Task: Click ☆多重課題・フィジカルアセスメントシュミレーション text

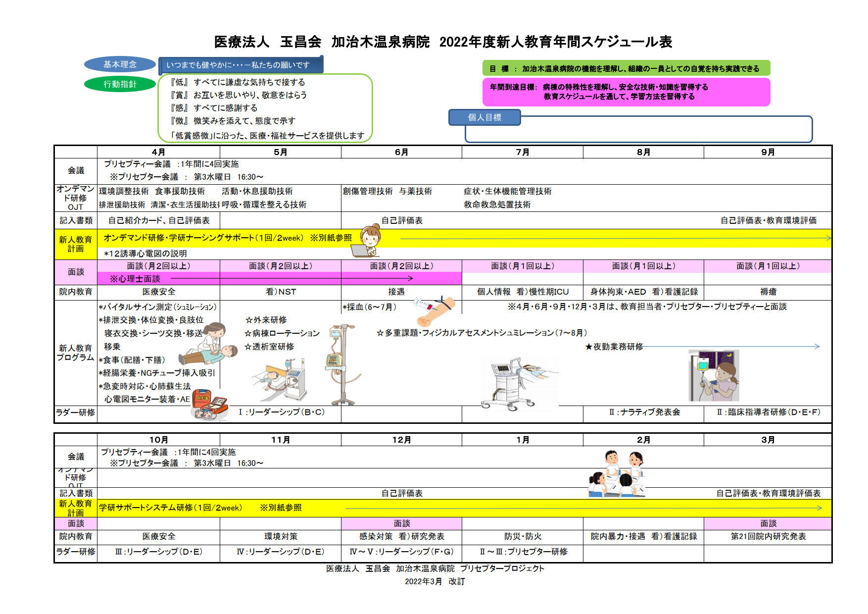Action: (x=482, y=333)
